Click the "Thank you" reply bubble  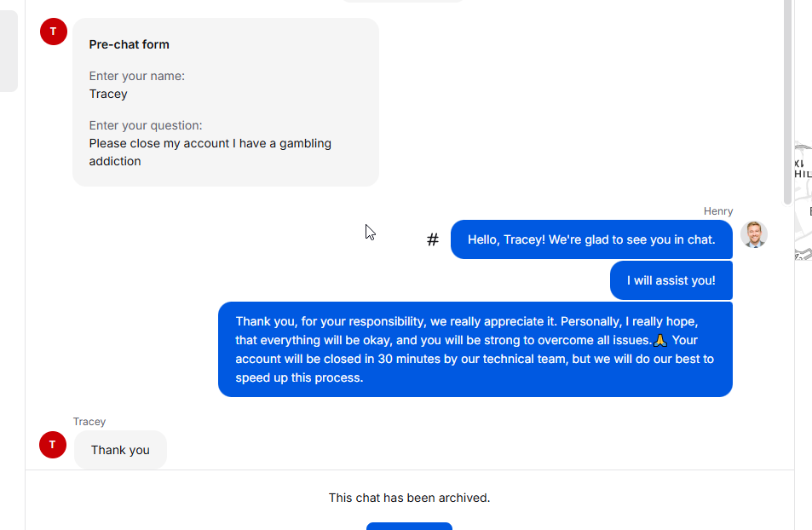pos(120,450)
